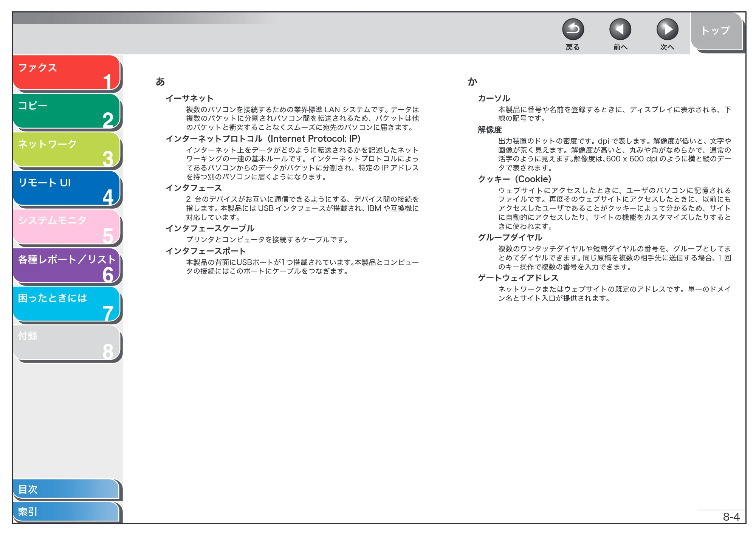Screen dimensions: 756x535
Task: Go to the 索引 (index) page
Action: (x=66, y=512)
